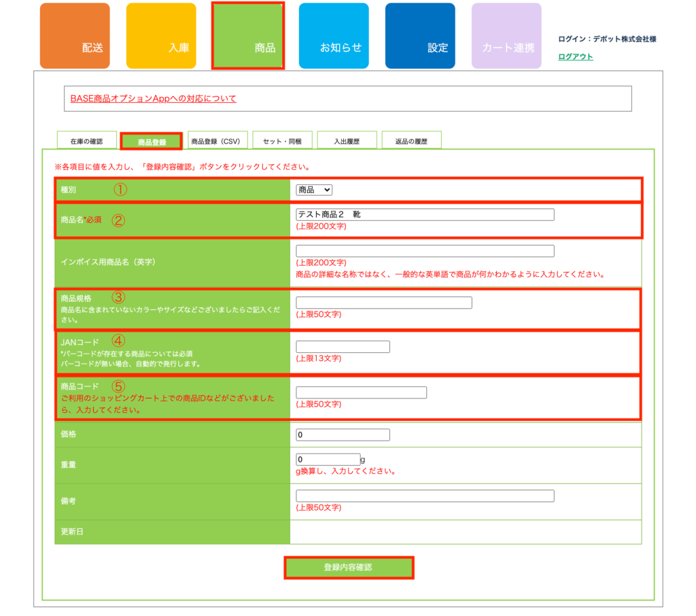Open the 入庫 yellow tile
696x616 pixels.
pos(161,36)
